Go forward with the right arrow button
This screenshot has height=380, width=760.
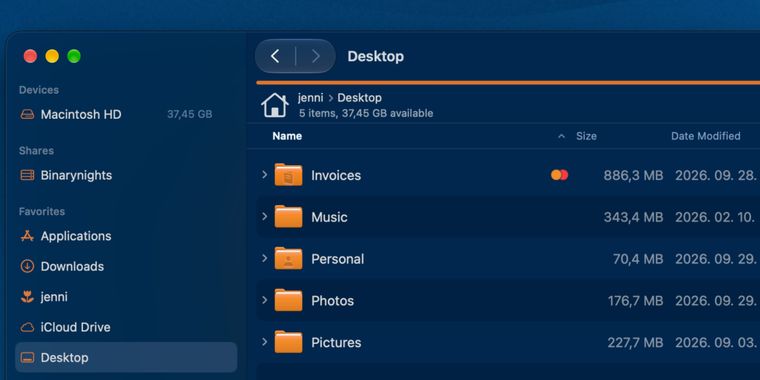(316, 56)
